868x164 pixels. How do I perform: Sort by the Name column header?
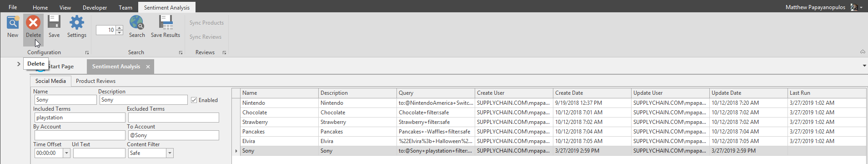coord(279,93)
